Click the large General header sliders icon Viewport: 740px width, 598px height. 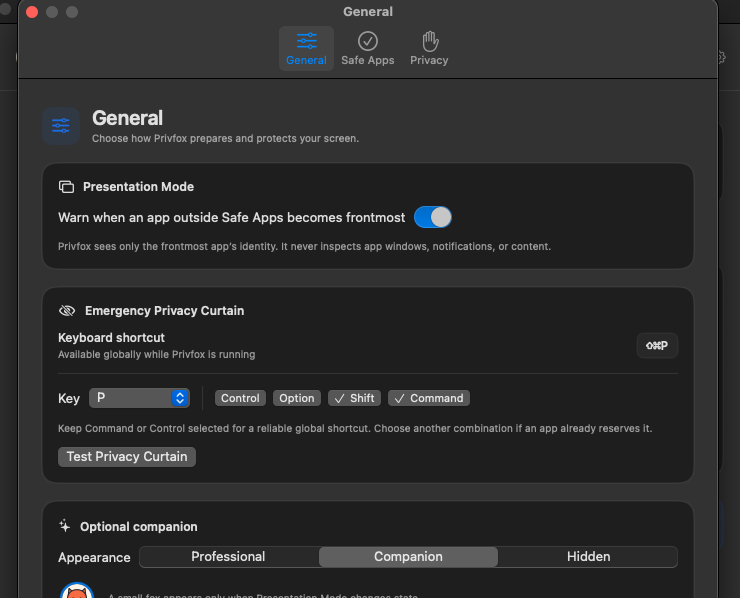[61, 126]
